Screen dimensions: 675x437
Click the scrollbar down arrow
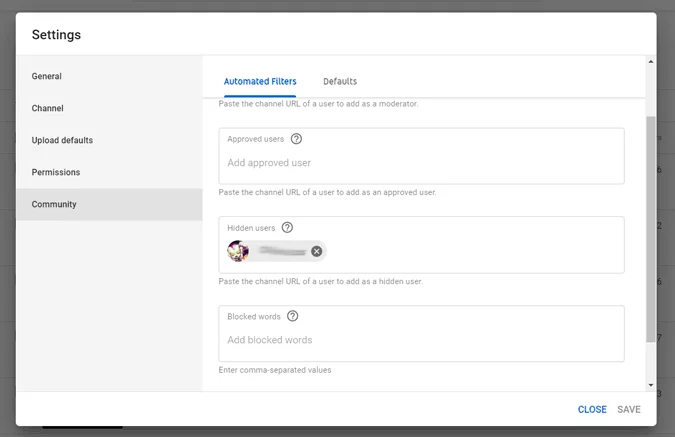click(651, 384)
